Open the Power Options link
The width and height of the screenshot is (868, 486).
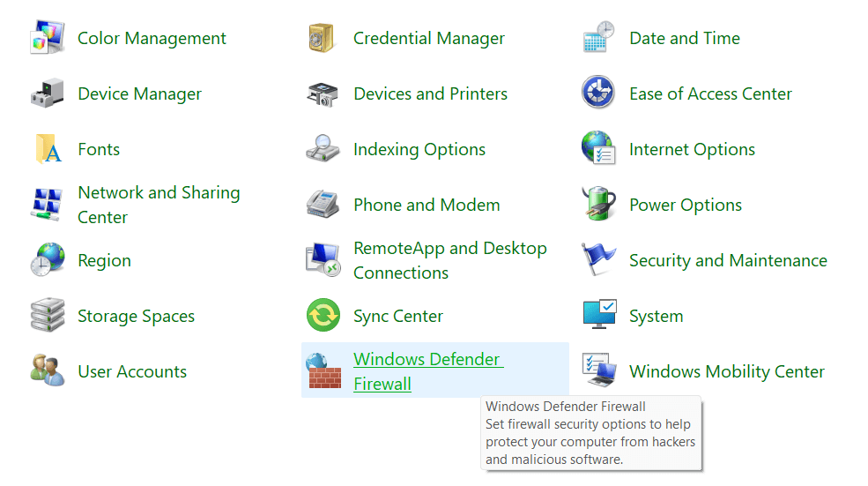[x=686, y=205]
